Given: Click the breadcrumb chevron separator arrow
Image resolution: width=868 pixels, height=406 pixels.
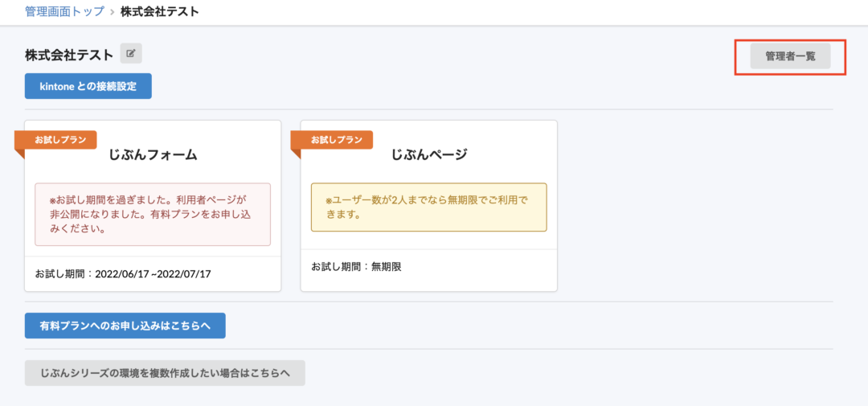Looking at the screenshot, I should [x=112, y=12].
